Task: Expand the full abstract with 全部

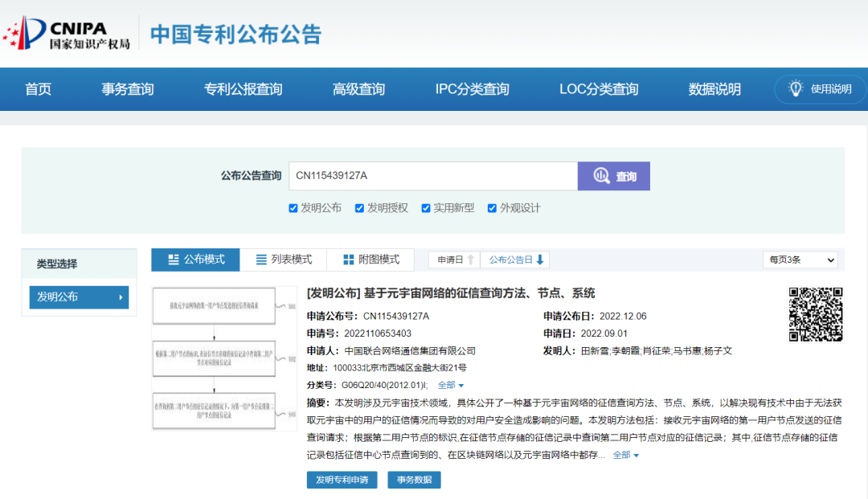Action: click(x=626, y=456)
